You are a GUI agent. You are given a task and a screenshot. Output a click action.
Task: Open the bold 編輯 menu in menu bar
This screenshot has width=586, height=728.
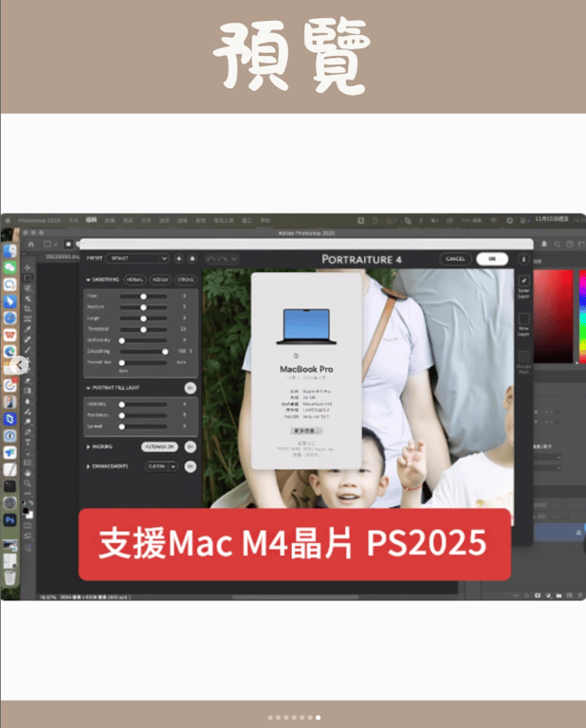click(91, 220)
